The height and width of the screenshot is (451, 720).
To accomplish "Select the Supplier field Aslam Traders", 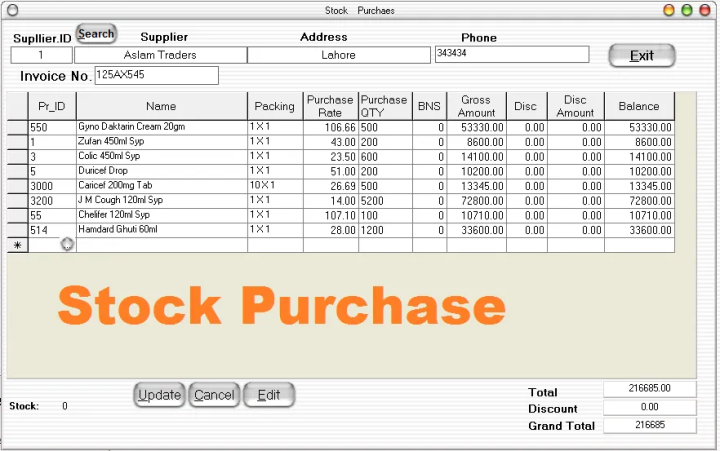I will click(160, 55).
